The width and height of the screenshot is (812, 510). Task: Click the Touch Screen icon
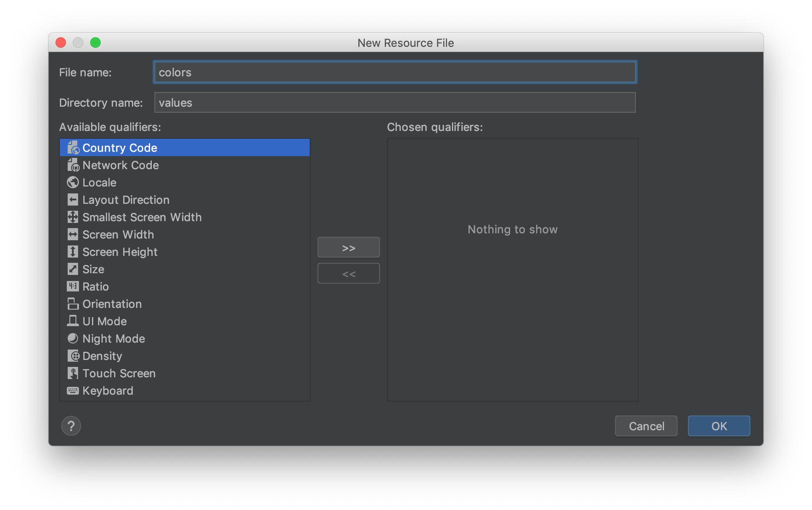click(73, 373)
